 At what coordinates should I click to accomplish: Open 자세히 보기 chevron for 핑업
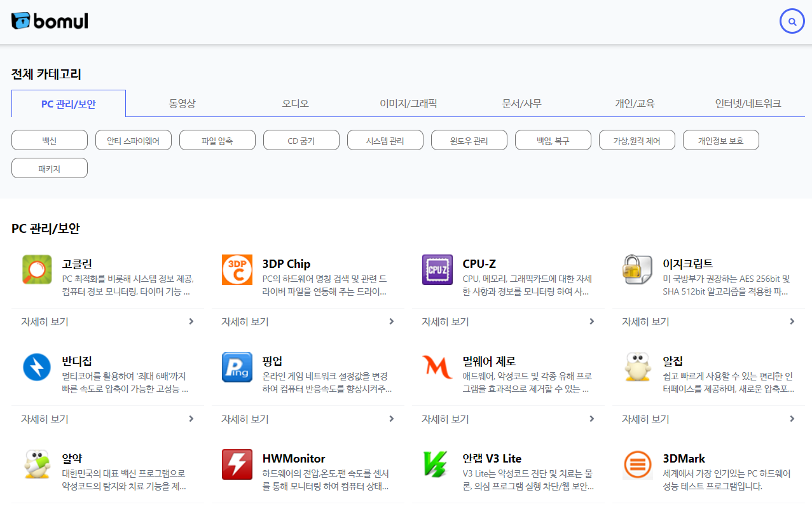[392, 419]
